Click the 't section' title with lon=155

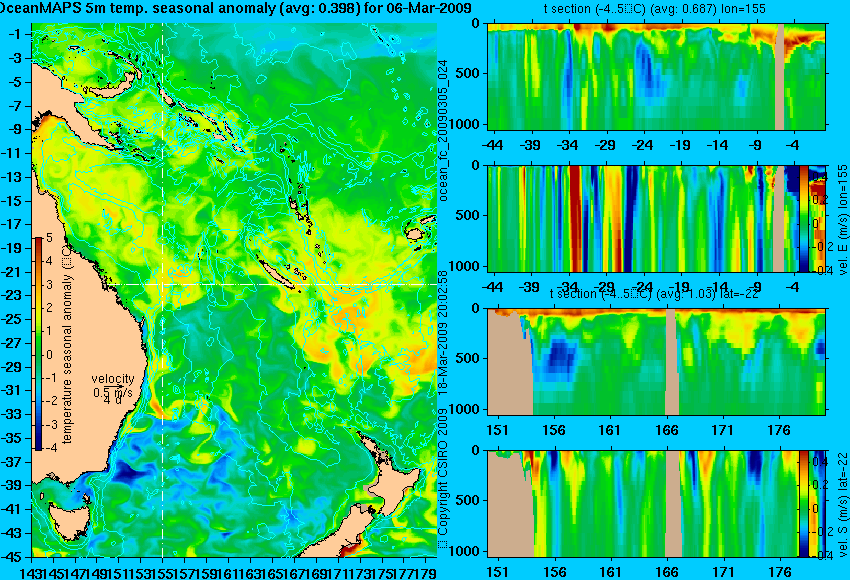(x=654, y=9)
